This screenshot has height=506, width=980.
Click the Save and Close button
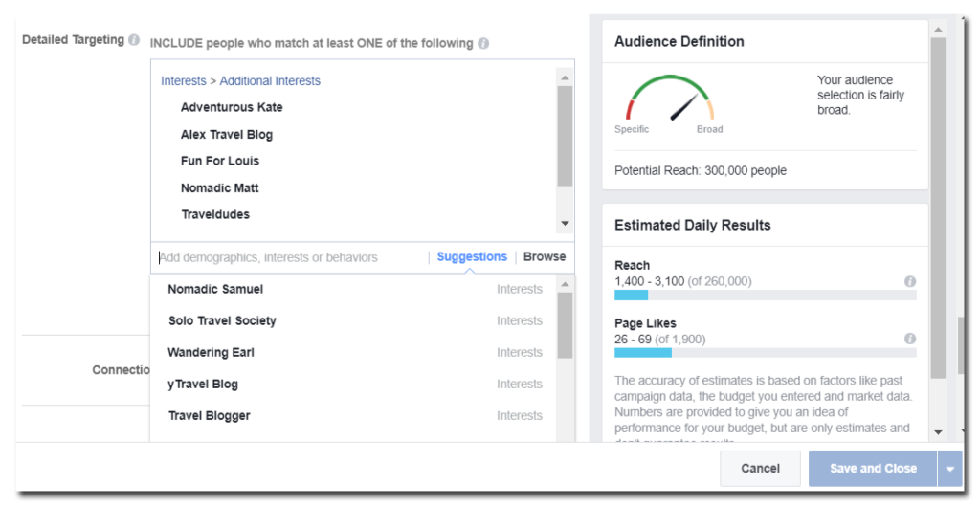[873, 469]
